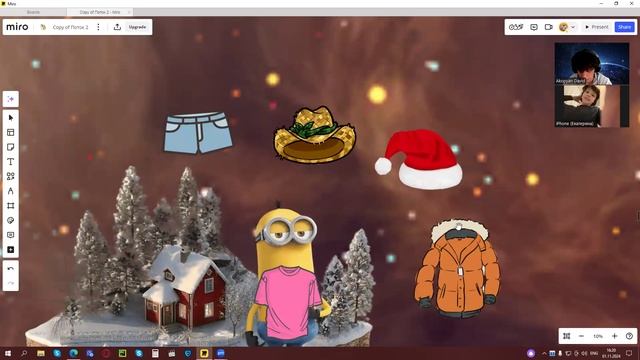Open the Templates tool in sidebar
This screenshot has height=360, width=640.
click(x=11, y=133)
